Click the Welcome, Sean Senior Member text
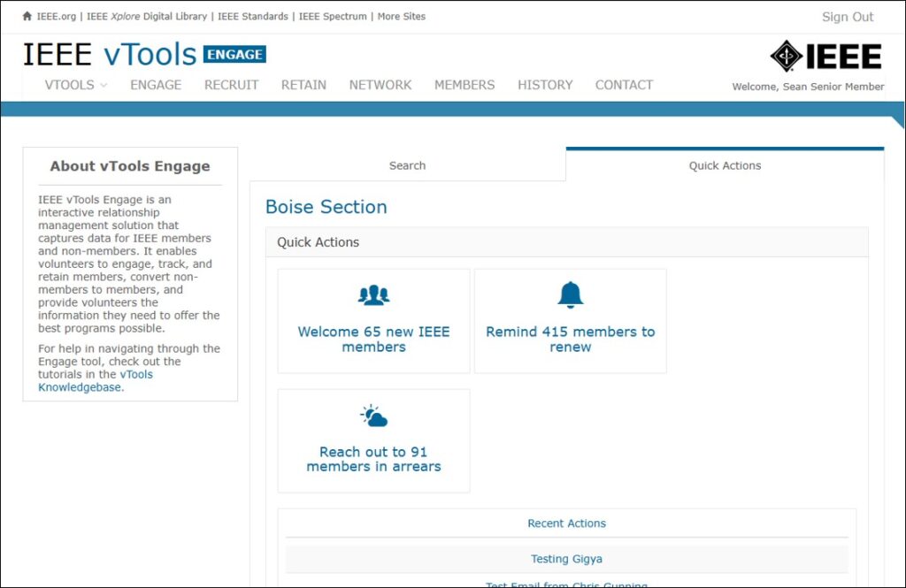Image resolution: width=906 pixels, height=588 pixels. click(x=808, y=87)
